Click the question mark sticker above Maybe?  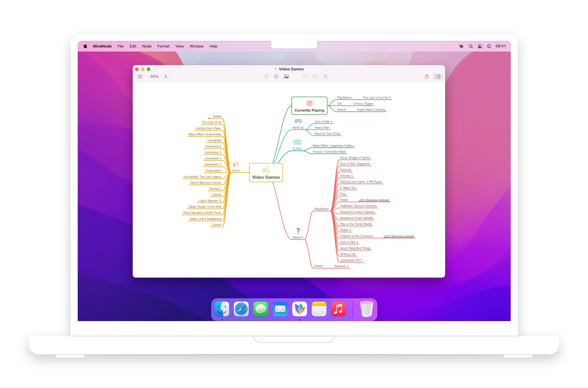click(298, 231)
